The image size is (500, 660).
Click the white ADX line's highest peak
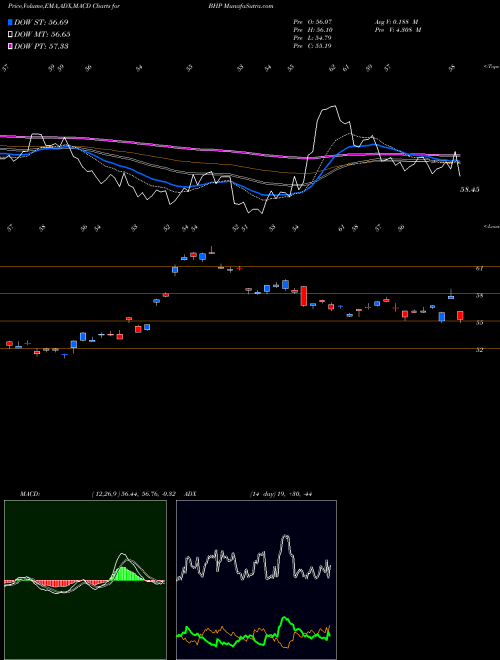click(x=286, y=537)
